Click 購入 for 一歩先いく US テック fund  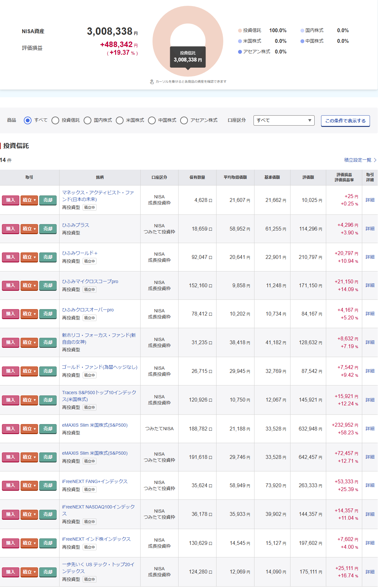(11, 572)
